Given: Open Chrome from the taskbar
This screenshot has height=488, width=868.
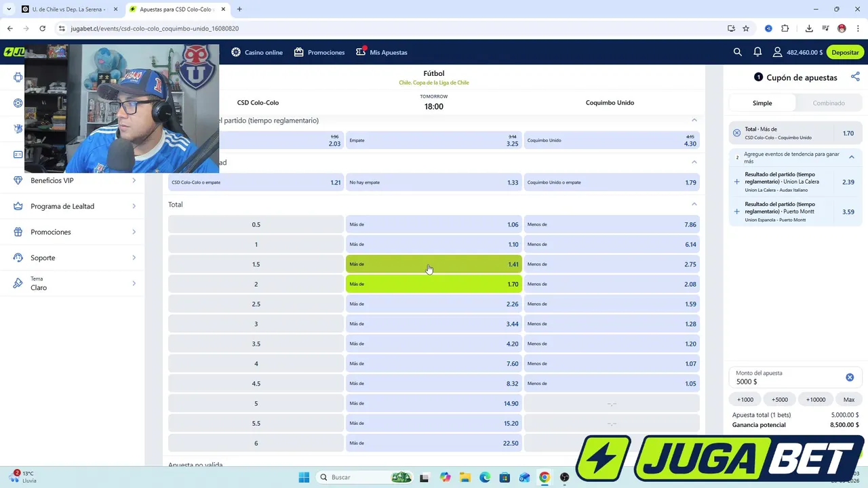Looking at the screenshot, I should [544, 477].
